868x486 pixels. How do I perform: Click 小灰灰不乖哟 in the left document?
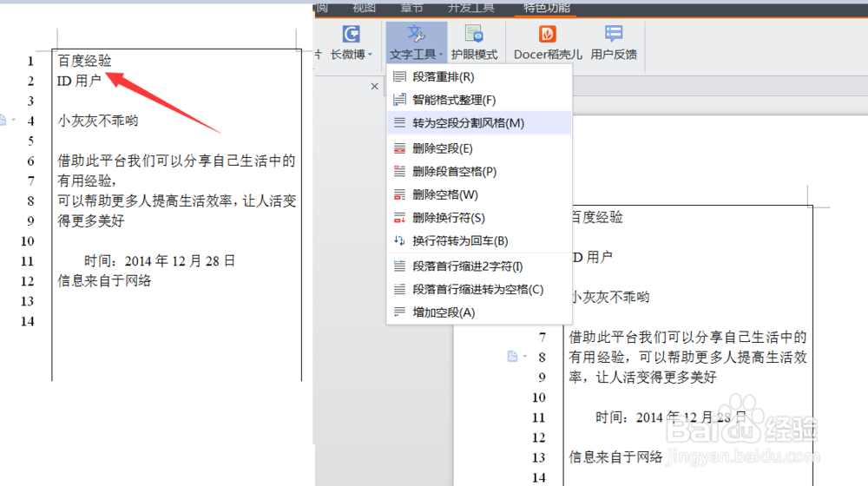coord(98,121)
